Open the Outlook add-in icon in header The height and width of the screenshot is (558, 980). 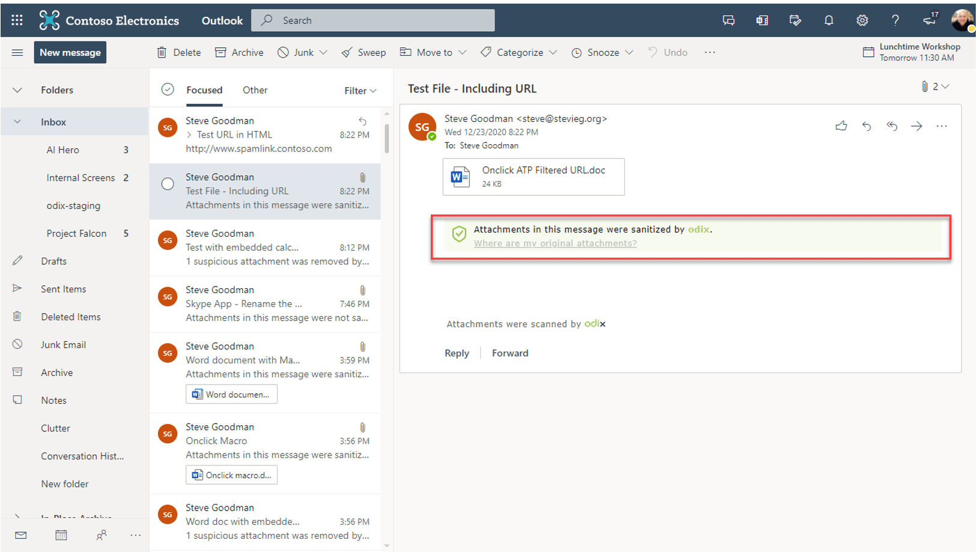(762, 20)
